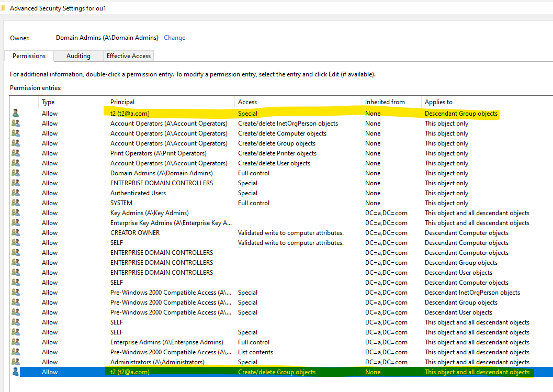Open the Permissions tab
This screenshot has width=553, height=392.
[x=29, y=56]
